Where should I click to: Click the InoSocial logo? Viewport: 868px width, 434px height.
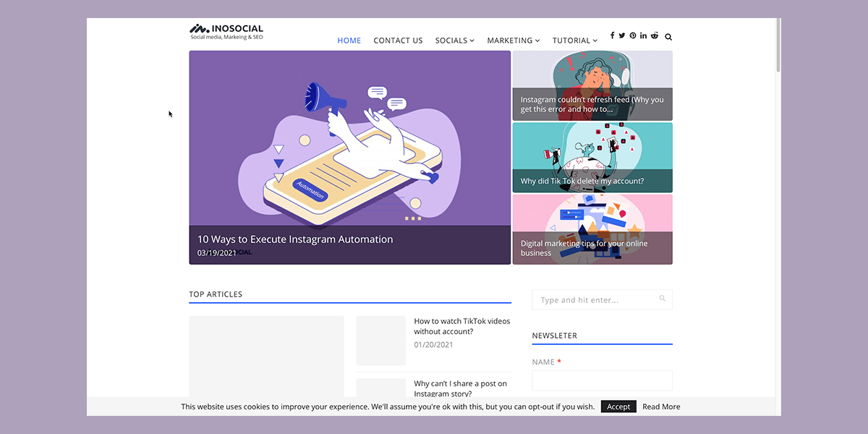tap(226, 31)
